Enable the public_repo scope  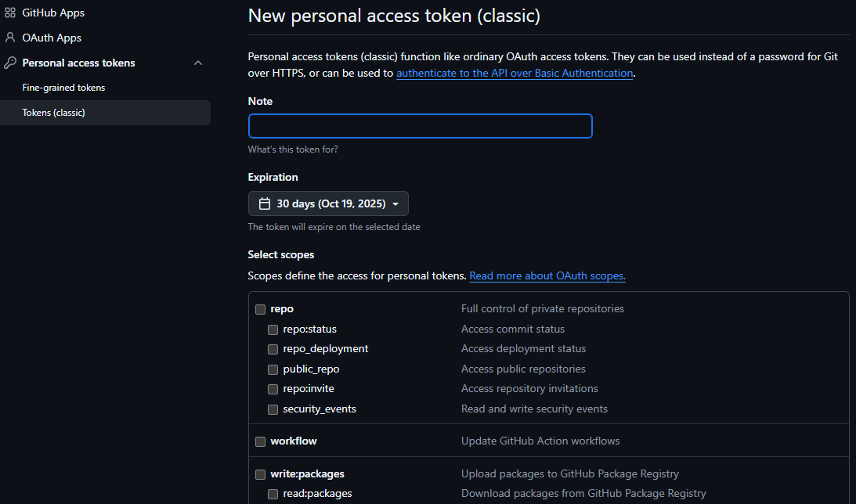pos(273,369)
